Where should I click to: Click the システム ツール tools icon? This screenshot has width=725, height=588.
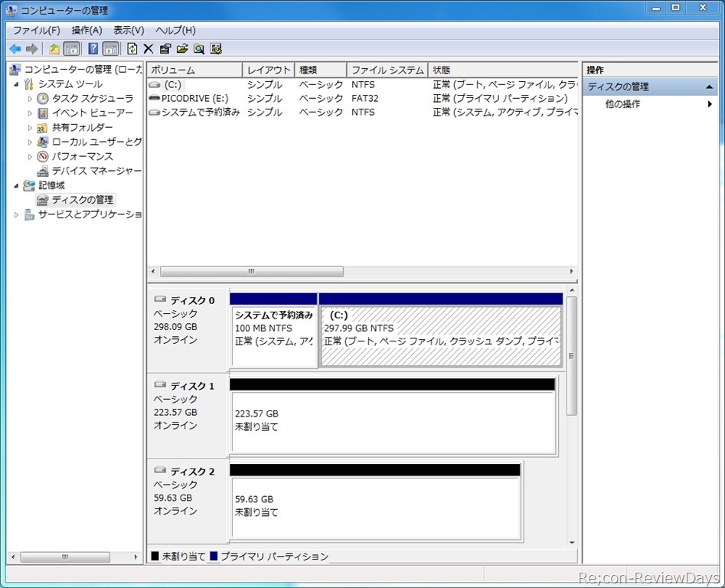point(29,84)
